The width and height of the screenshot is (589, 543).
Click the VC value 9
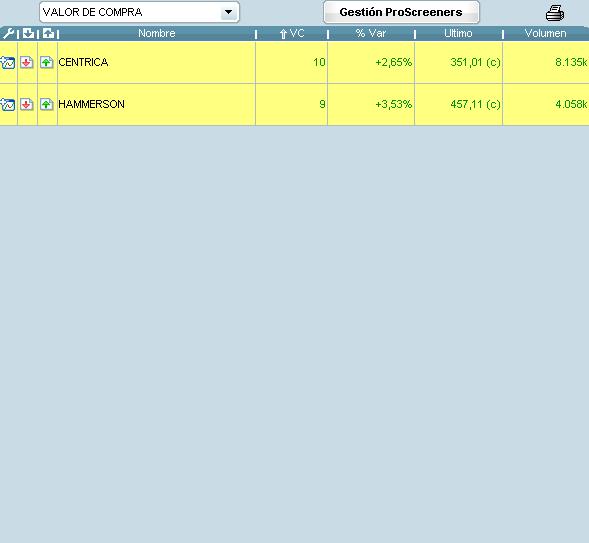pos(322,104)
